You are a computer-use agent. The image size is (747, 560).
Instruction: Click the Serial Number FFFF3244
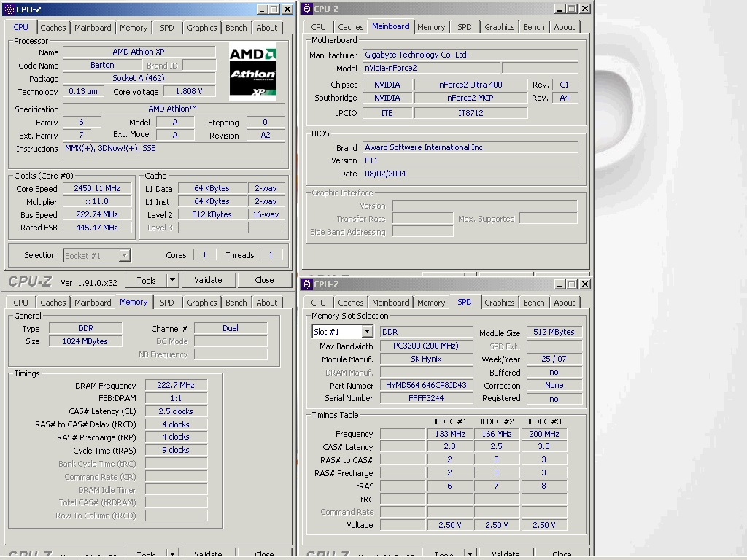tap(426, 398)
